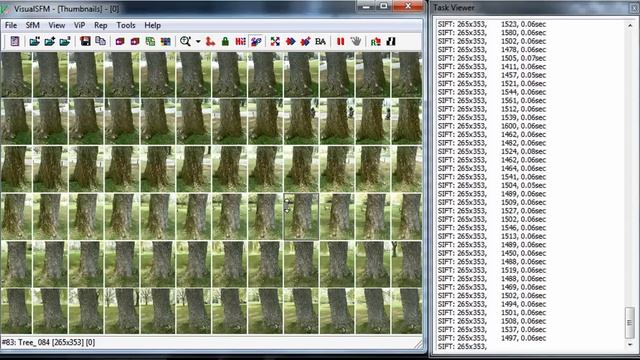This screenshot has width=640, height=360.
Task: Click the colorful thumbnails grid view icon
Action: 165,41
